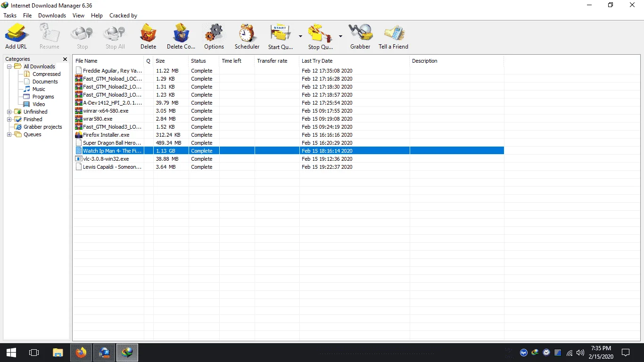Click the Delete Completed toolbar icon

181,33
